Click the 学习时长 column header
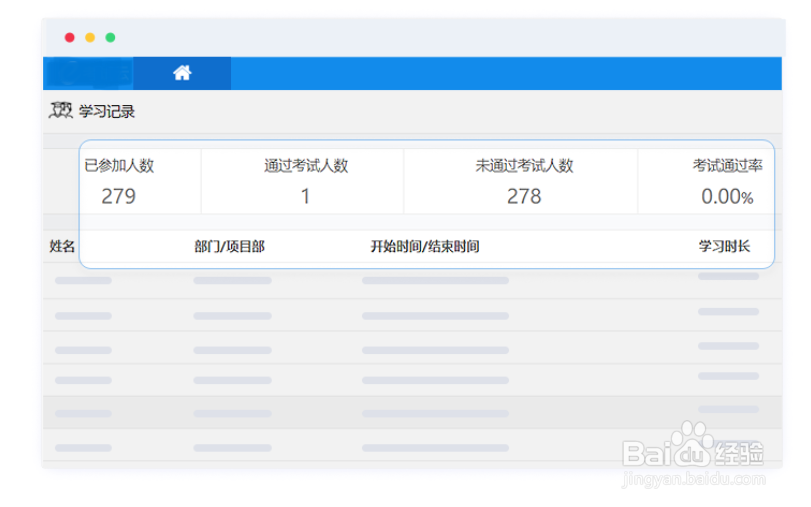811x507 pixels. (x=724, y=246)
